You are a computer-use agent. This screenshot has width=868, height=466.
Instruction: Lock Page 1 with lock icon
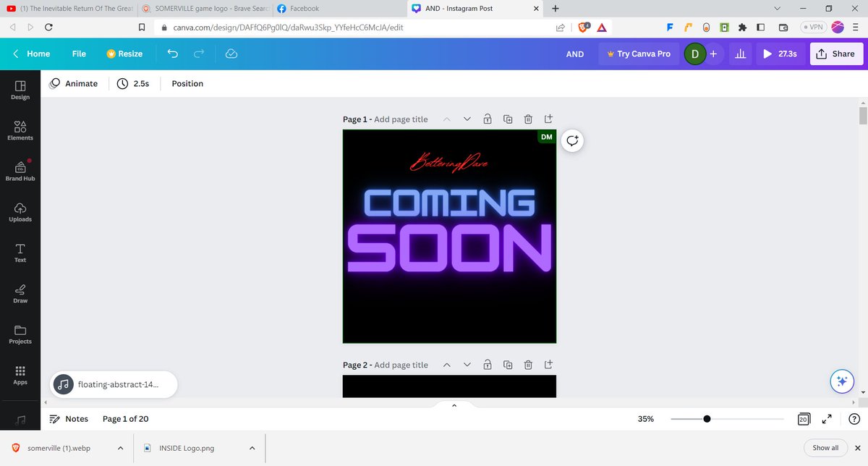tap(488, 119)
